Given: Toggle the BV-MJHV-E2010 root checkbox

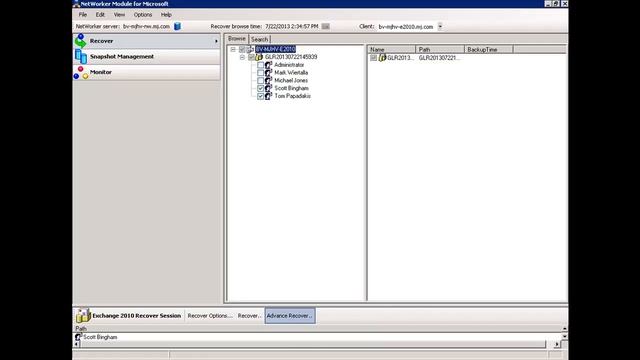Looking at the screenshot, I should (242, 49).
